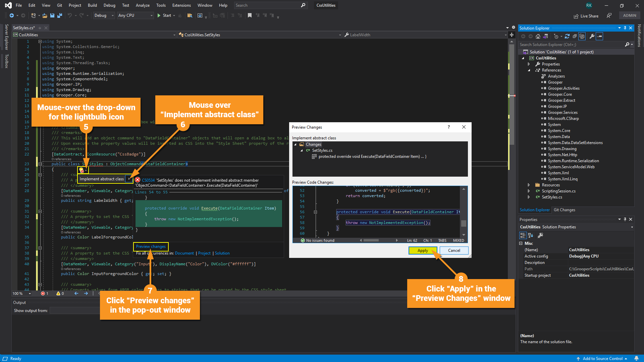The width and height of the screenshot is (644, 362).
Task: Toggle Preview Selected Items in Solution Explorer
Action: point(600,36)
